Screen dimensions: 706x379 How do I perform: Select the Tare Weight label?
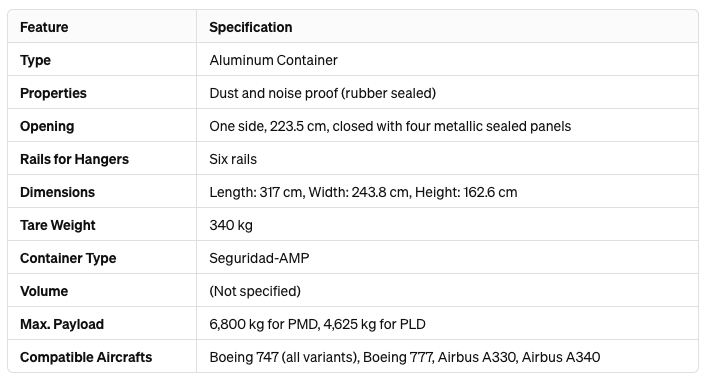tap(58, 225)
